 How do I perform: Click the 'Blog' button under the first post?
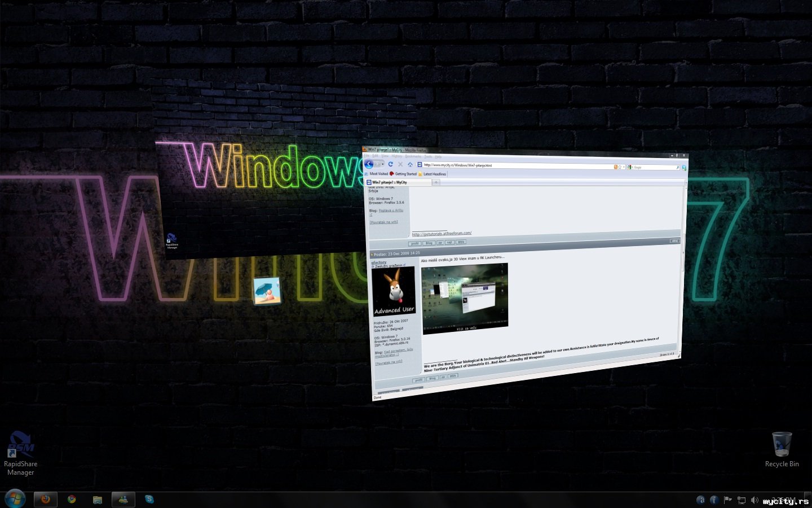[x=429, y=243]
